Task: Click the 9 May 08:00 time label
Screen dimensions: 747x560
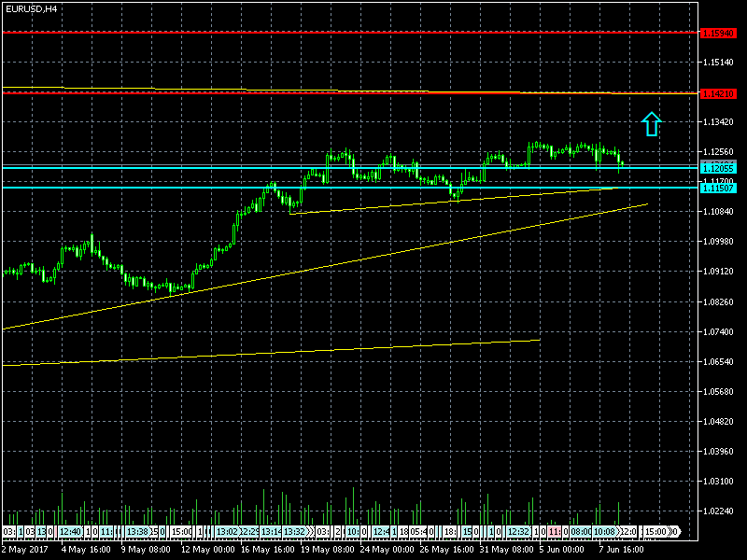Action: pos(146,550)
